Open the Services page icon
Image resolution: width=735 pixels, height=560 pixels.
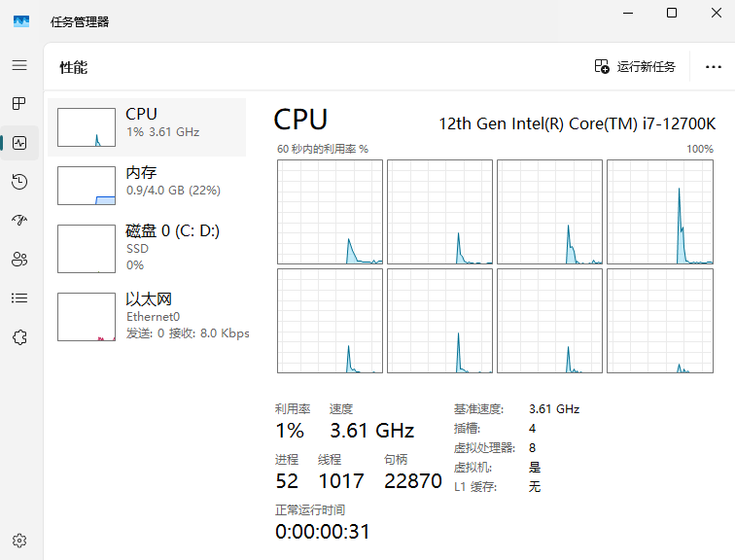19,337
